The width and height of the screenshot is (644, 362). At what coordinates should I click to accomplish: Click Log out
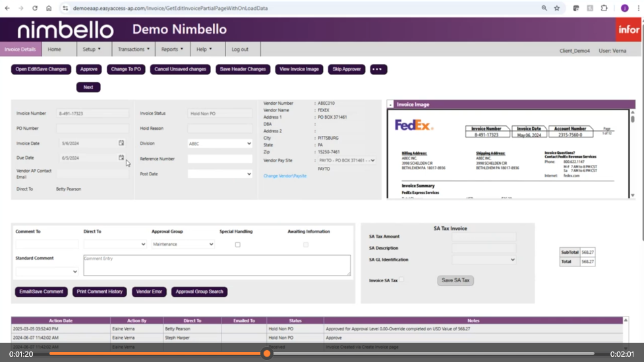240,49
